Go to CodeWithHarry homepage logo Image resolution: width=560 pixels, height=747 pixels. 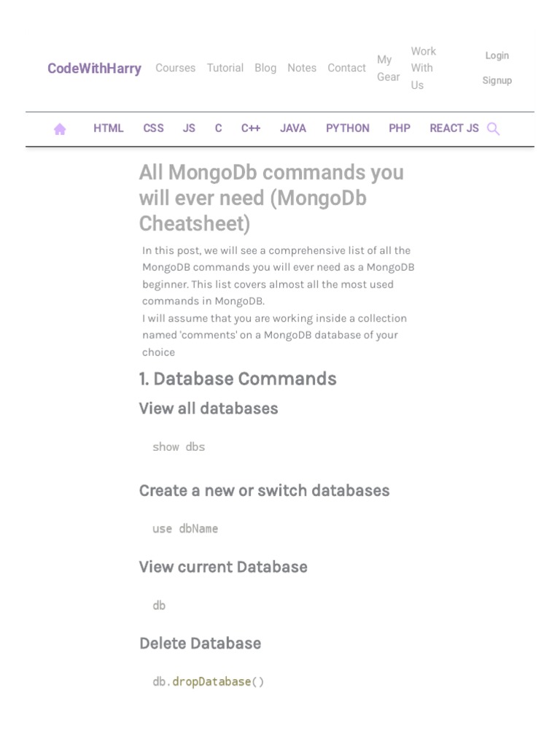point(94,69)
